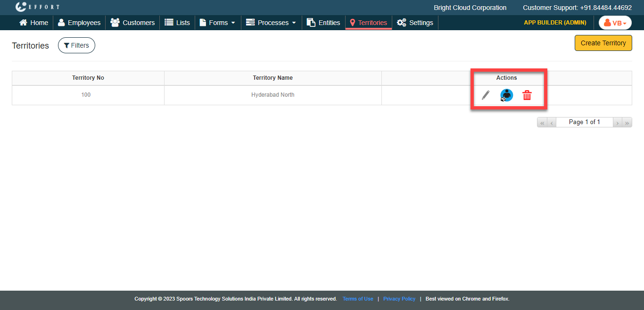Jump to the last page in pagination

click(627, 123)
